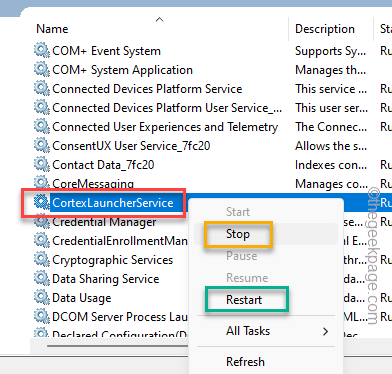Click the gear icon beside Data Usage
Screen dimensions: 392x374
tap(42, 298)
